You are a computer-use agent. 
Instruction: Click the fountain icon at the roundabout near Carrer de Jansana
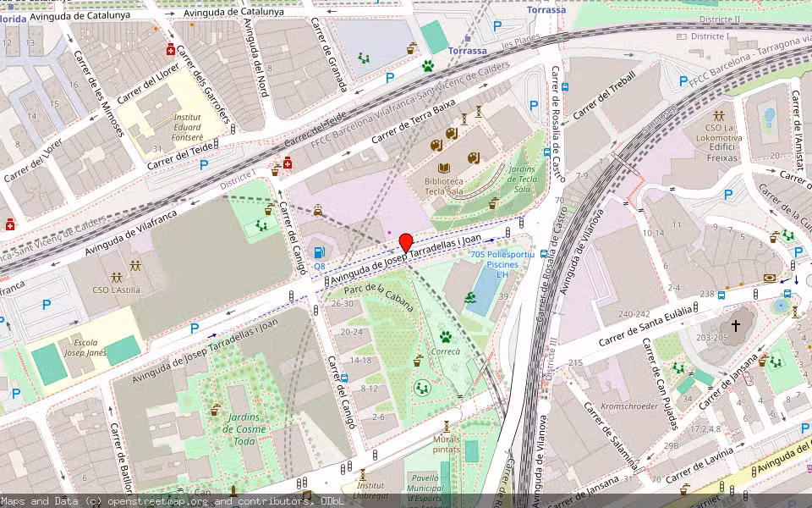781,306
